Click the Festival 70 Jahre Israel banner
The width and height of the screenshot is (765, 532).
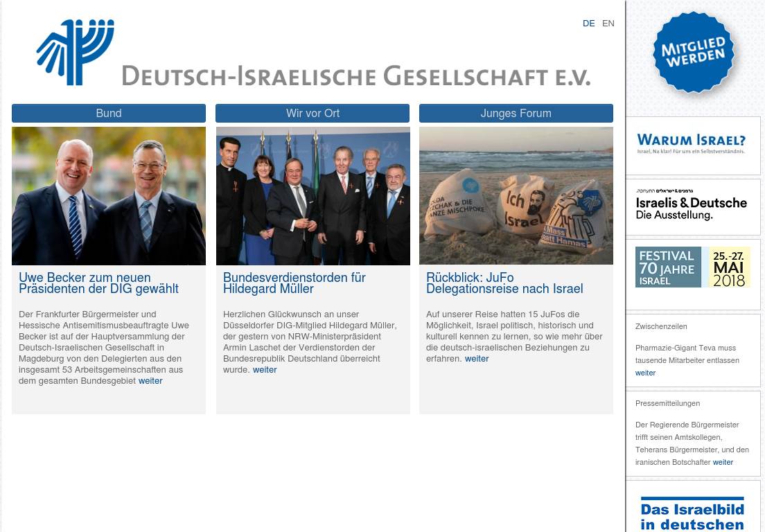tap(692, 267)
